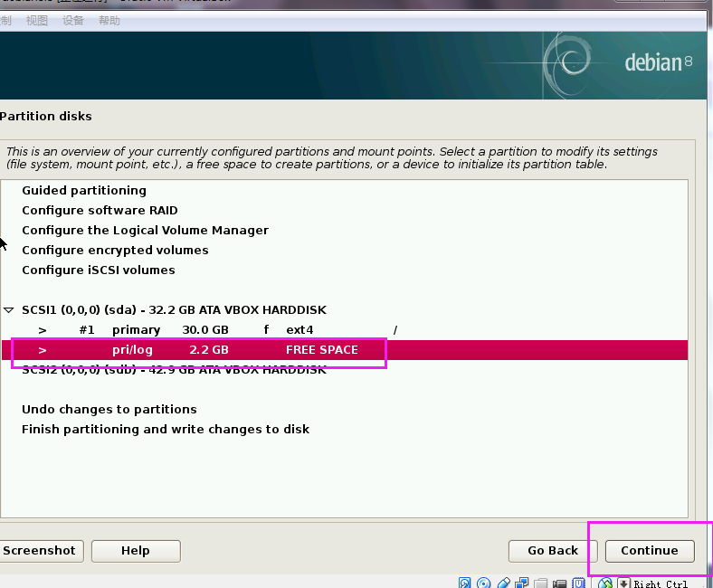
Task: Click the network adapter status icon
Action: pos(522,583)
